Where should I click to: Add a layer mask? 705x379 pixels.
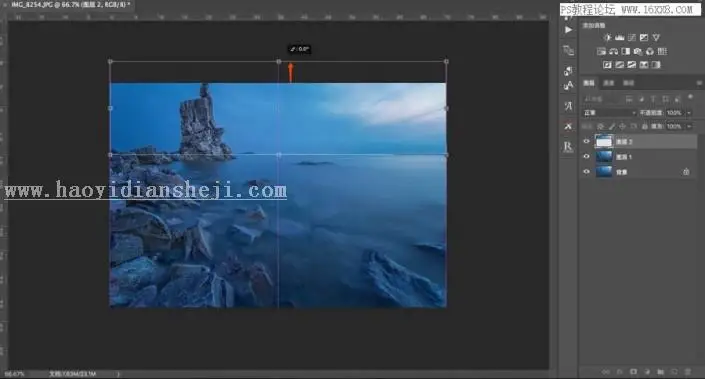[634, 372]
